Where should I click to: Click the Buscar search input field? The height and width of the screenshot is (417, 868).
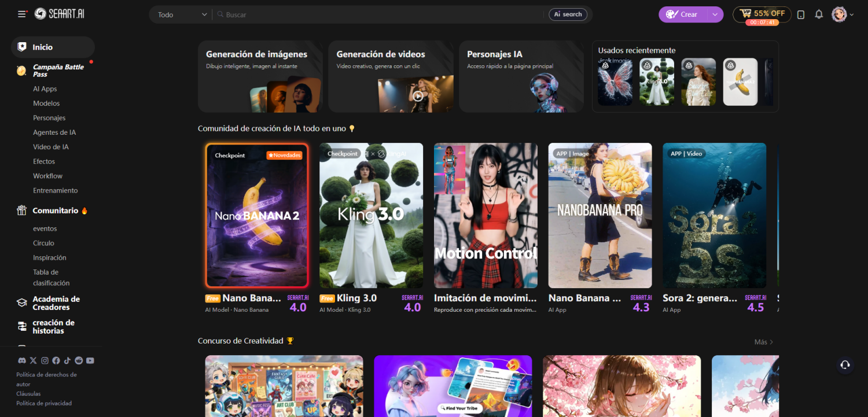point(382,14)
